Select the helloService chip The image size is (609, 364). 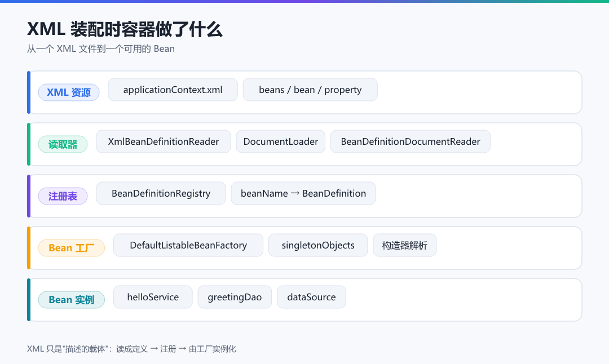[153, 298]
